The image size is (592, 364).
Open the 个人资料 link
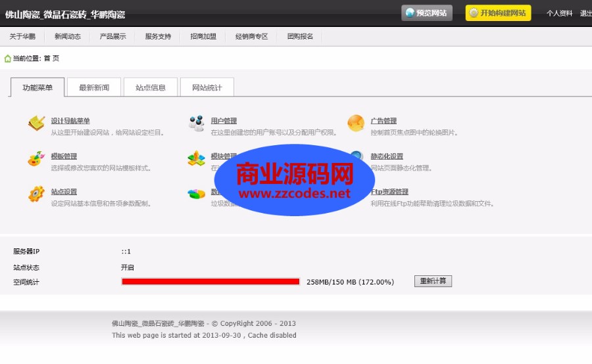click(560, 13)
